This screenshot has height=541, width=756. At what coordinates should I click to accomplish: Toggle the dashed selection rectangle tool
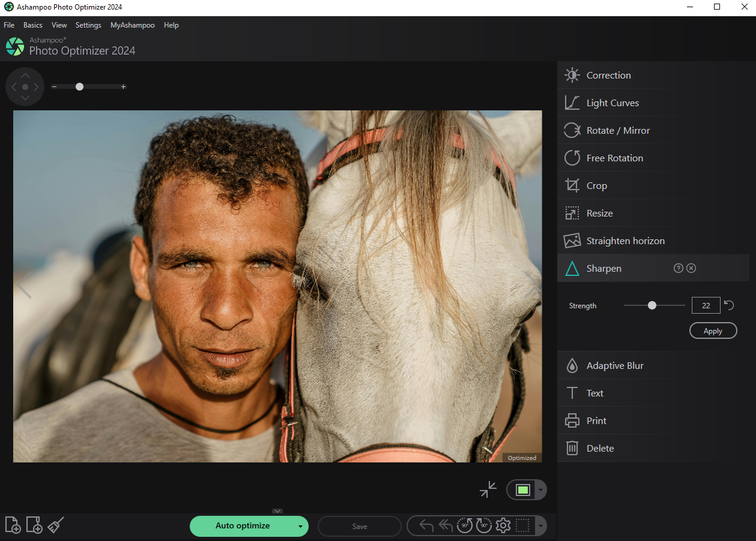click(523, 526)
